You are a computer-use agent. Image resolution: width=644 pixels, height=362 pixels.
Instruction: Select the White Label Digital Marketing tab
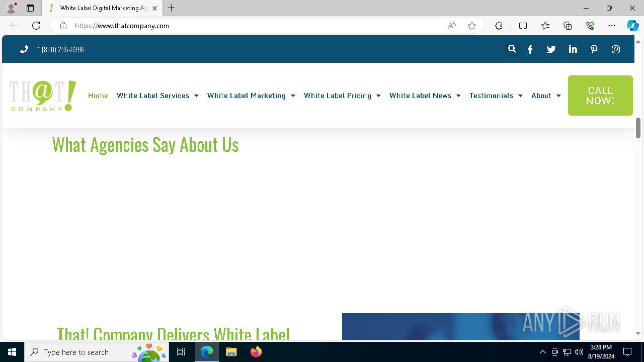pos(102,8)
